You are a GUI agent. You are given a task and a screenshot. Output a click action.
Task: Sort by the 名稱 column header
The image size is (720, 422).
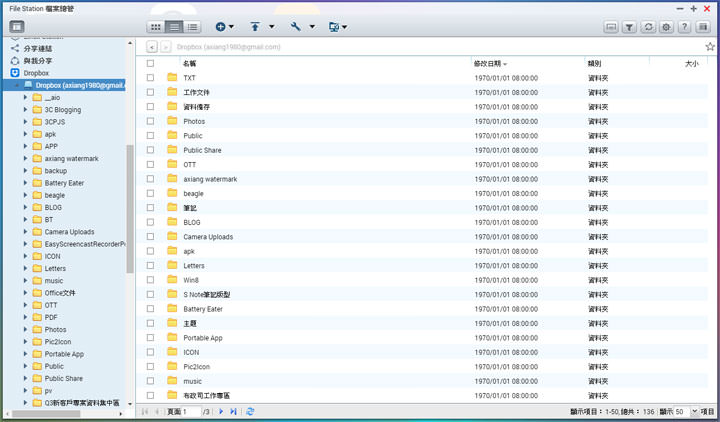coord(190,63)
